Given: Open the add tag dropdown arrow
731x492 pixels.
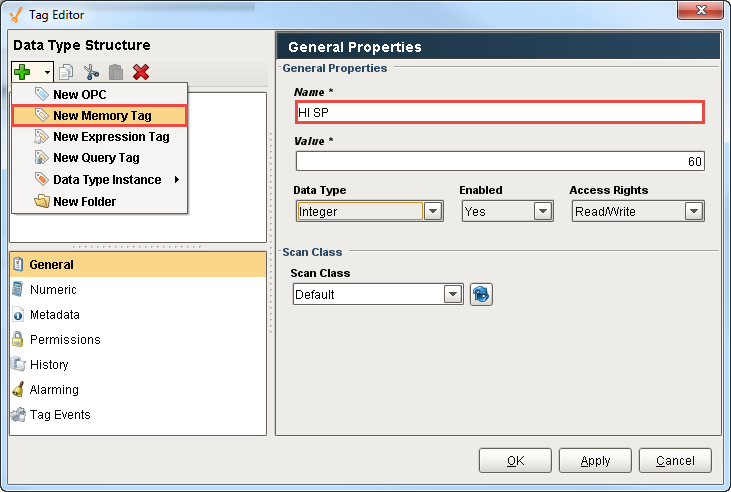Looking at the screenshot, I should pos(47,73).
